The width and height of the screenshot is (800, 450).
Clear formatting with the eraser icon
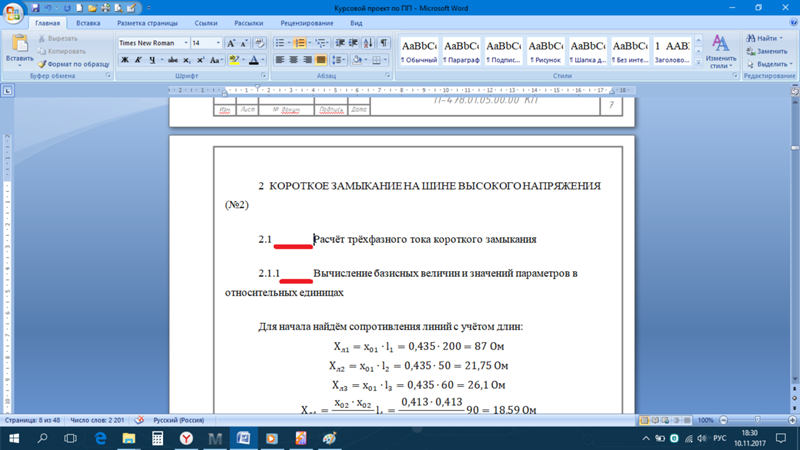tap(259, 43)
